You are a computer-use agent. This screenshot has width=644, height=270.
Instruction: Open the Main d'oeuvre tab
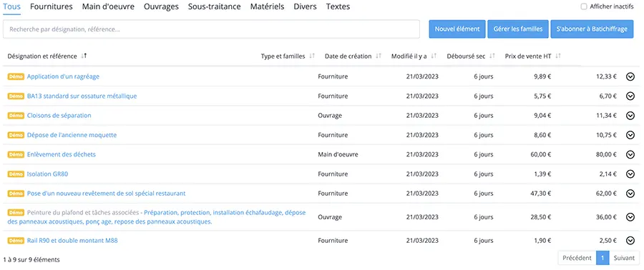pyautogui.click(x=108, y=6)
